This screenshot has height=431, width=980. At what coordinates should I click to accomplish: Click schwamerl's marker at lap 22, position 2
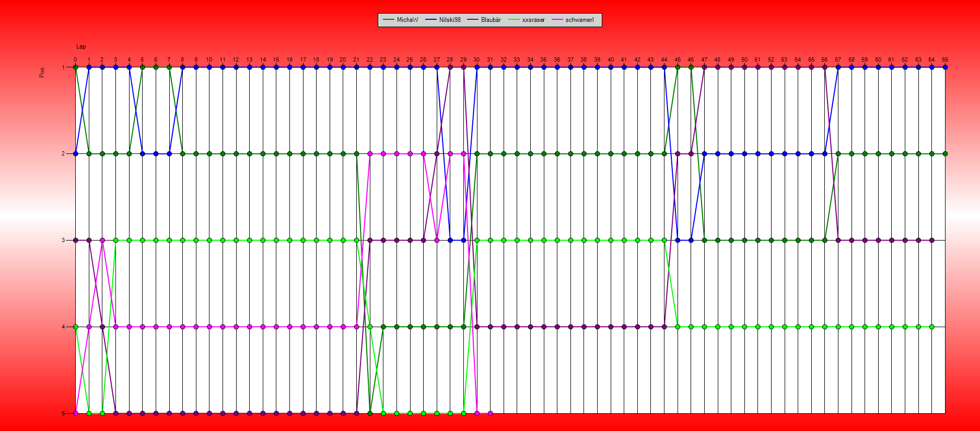tap(370, 154)
